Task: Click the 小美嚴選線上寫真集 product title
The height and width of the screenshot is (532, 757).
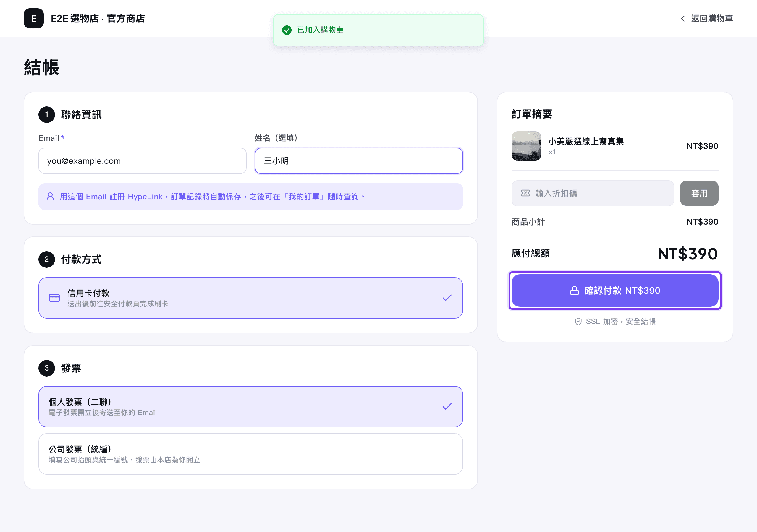Action: (586, 141)
